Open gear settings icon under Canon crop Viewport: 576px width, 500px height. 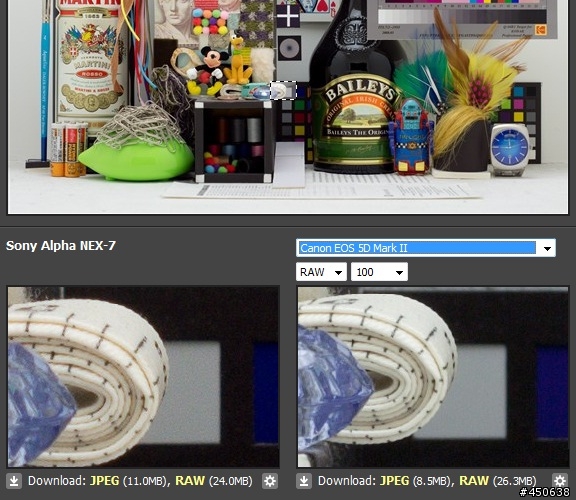pos(559,480)
